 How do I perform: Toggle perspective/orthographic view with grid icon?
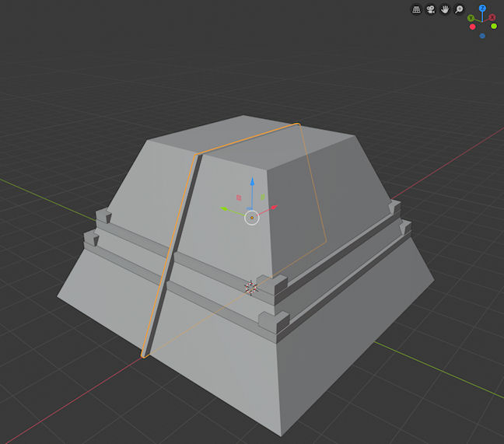point(416,9)
